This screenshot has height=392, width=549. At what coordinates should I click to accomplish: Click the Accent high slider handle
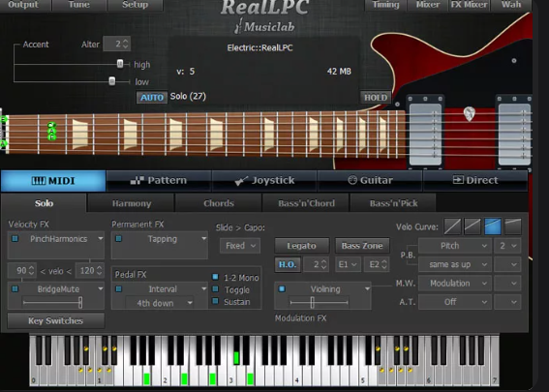coord(120,64)
